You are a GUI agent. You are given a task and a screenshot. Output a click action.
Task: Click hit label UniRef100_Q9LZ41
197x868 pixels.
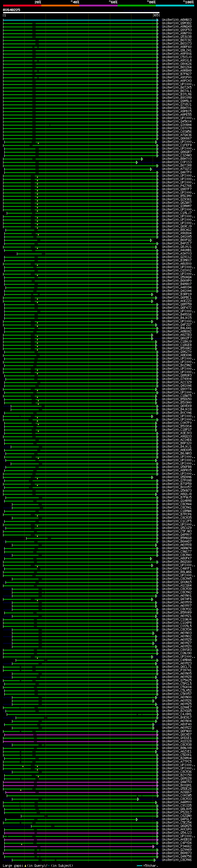(x=177, y=50)
